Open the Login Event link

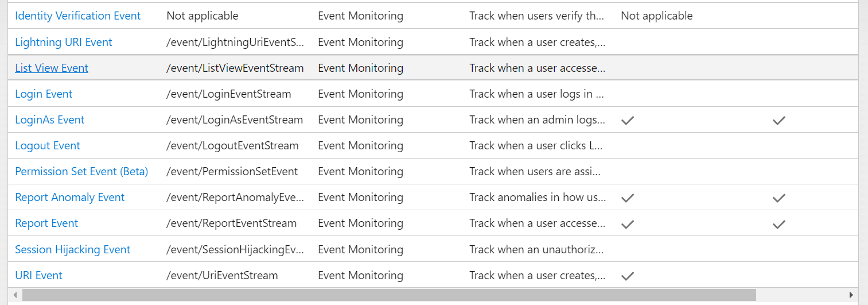tap(44, 94)
